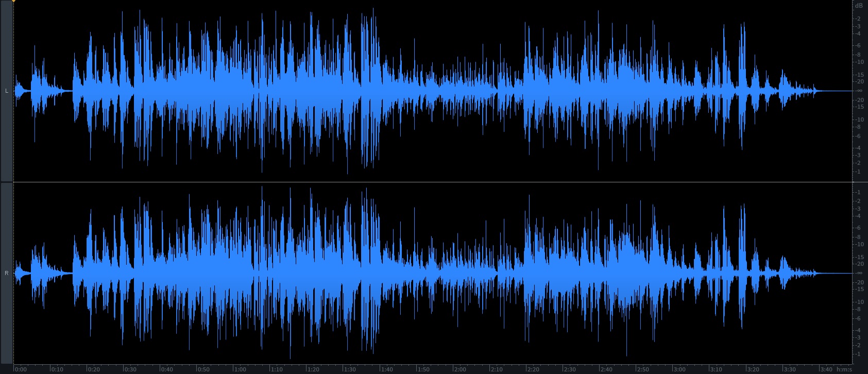
Task: Click the 2:10 mark on the time ruler
Action: pyautogui.click(x=497, y=369)
